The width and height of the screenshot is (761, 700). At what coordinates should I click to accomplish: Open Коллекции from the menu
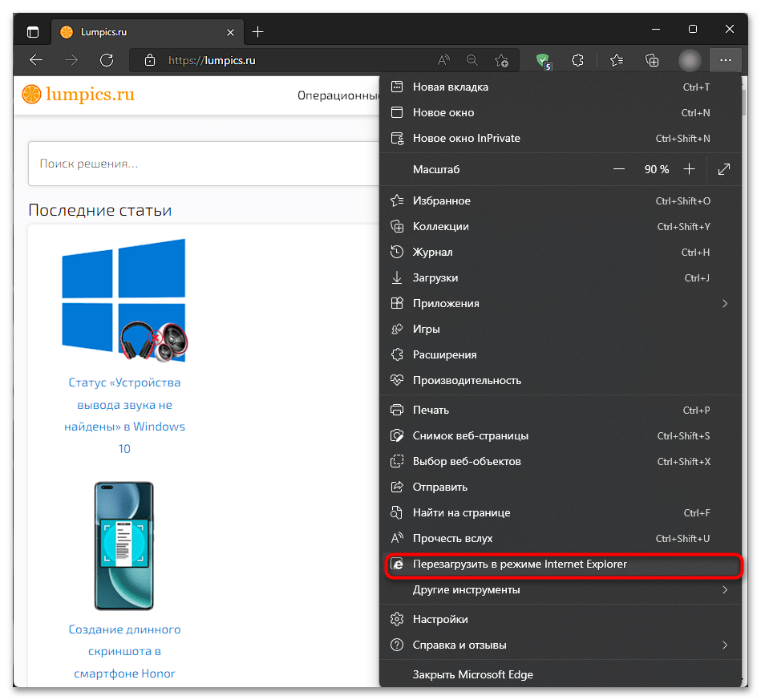[x=560, y=227]
